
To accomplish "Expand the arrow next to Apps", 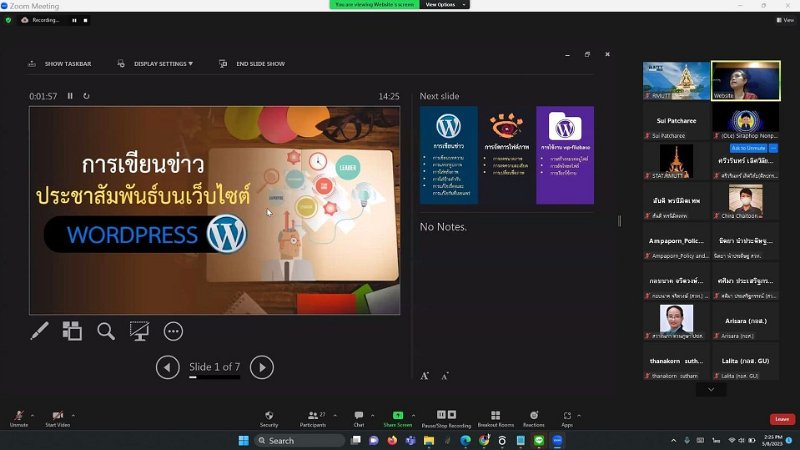I will (579, 415).
